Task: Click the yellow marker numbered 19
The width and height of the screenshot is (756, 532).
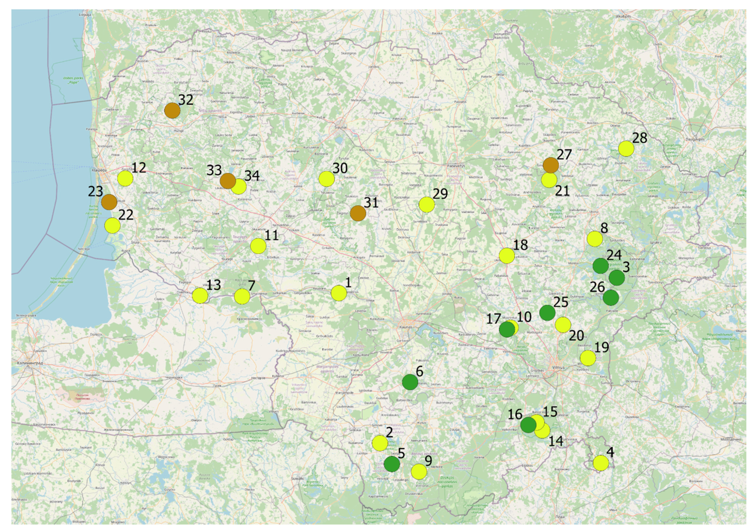Action: (588, 358)
